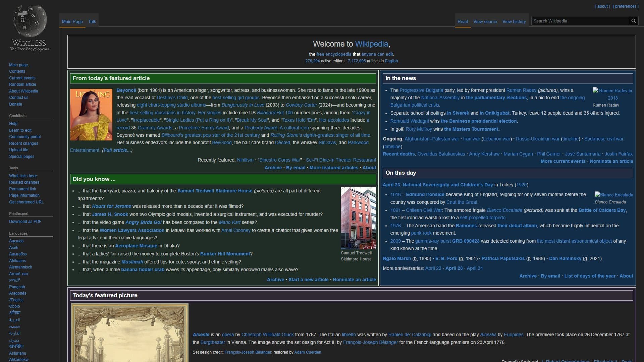This screenshot has width=644, height=362.
Task: Open the Community portal link
Action: 25,137
